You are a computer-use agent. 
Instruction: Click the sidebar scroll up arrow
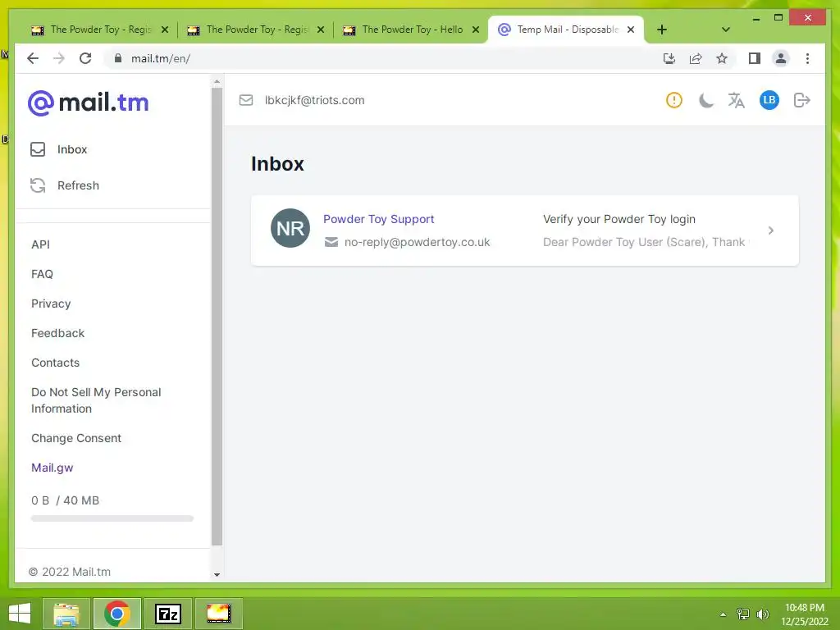217,81
